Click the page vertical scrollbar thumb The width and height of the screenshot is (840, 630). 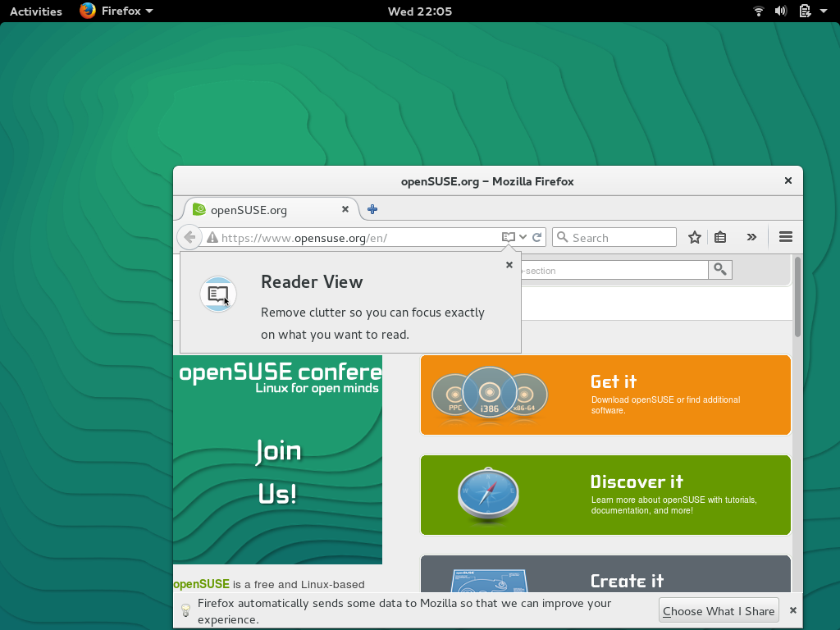(x=797, y=296)
